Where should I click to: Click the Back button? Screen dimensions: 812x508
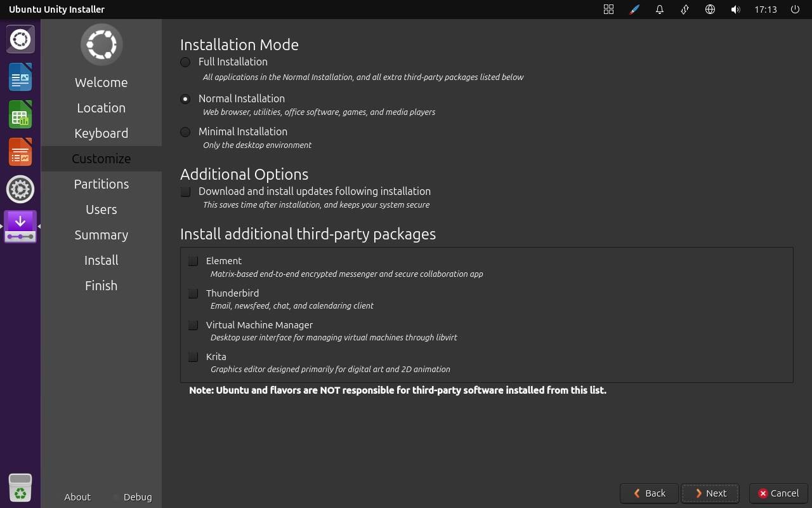point(649,493)
